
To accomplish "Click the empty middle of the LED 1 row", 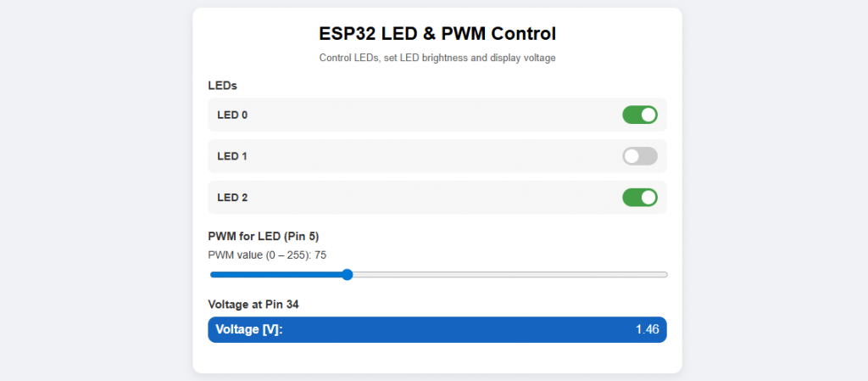I will pyautogui.click(x=424, y=156).
